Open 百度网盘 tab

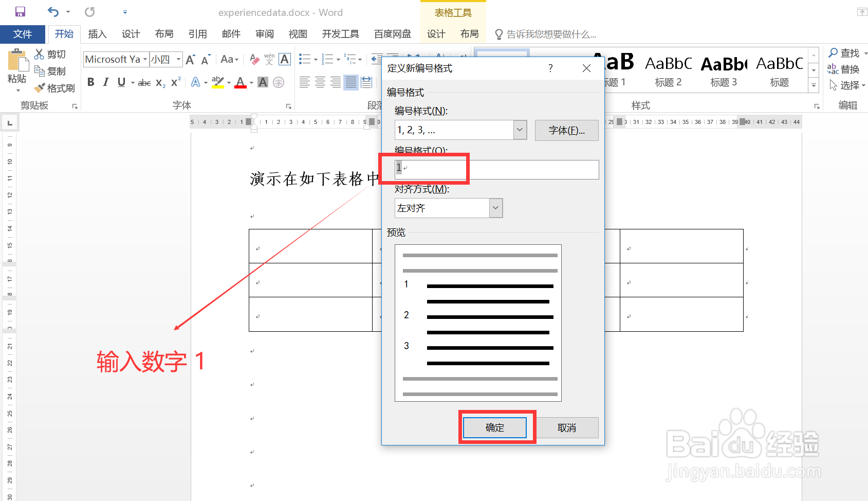click(x=393, y=34)
